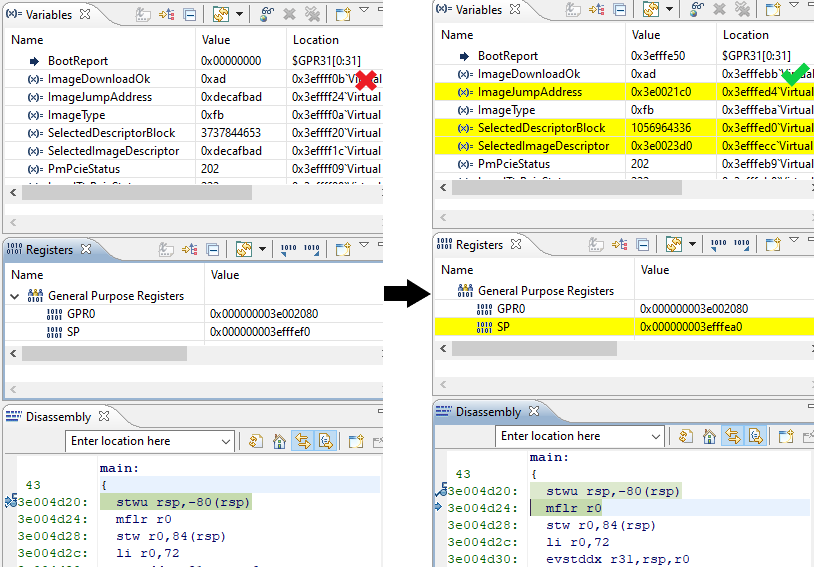The width and height of the screenshot is (817, 567).
Task: Toggle Show Logical Structure in right Registers toolbar
Action: [620, 244]
